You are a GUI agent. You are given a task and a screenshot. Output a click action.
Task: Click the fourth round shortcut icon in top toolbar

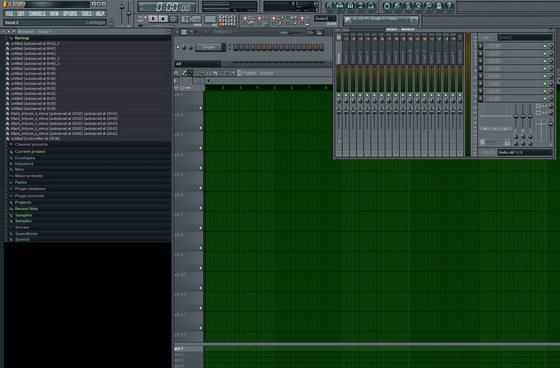(x=361, y=6)
